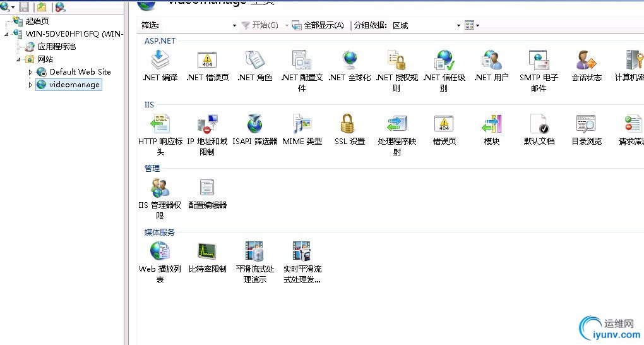Viewport: 644px width, 345px height.
Task: Open the MIME 类型 feature
Action: pyautogui.click(x=302, y=130)
